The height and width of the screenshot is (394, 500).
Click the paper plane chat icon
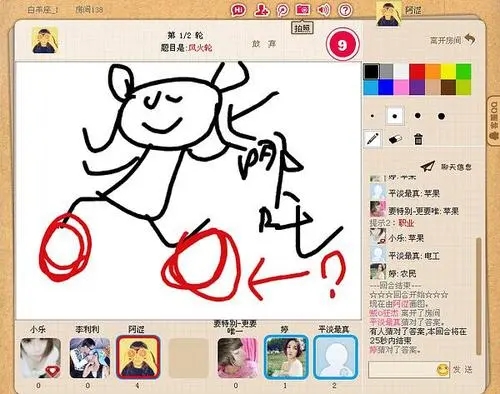[428, 166]
